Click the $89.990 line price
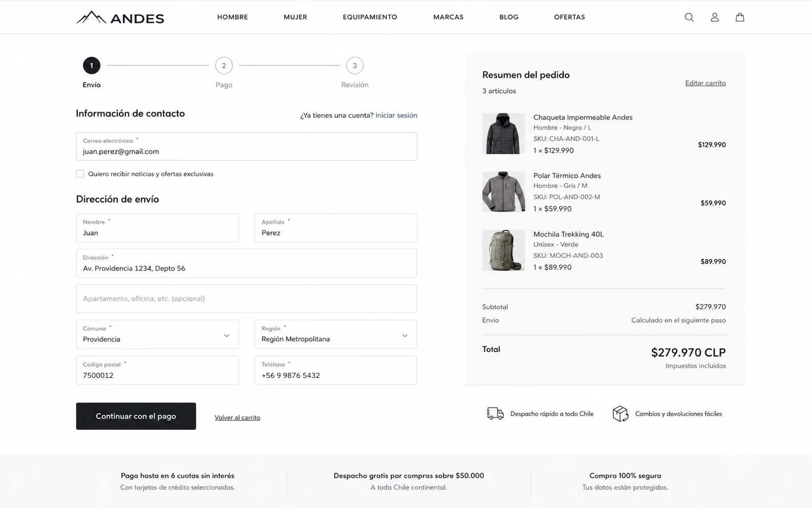This screenshot has height=508, width=812. [x=713, y=262]
